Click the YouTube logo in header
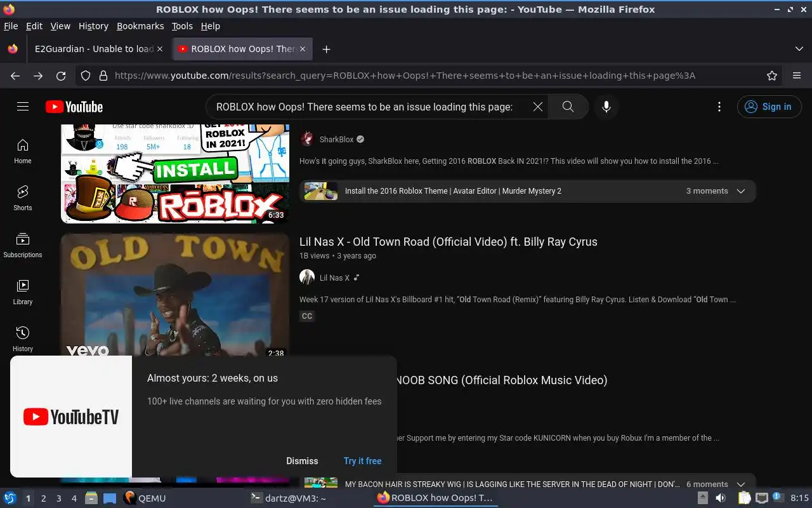This screenshot has height=508, width=812. point(74,107)
